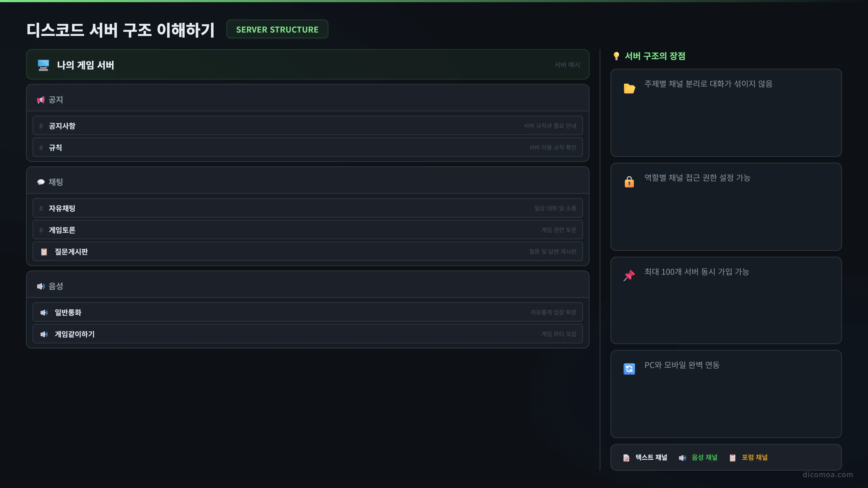Open the 게임토론 channel

coord(308,230)
